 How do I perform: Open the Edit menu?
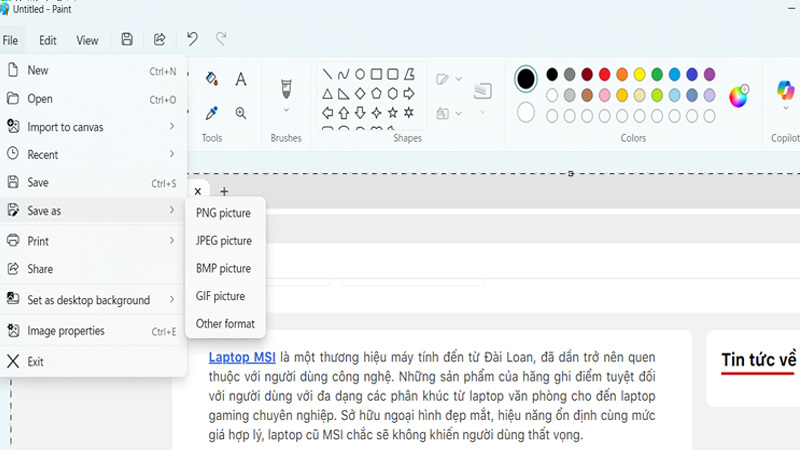coord(48,40)
